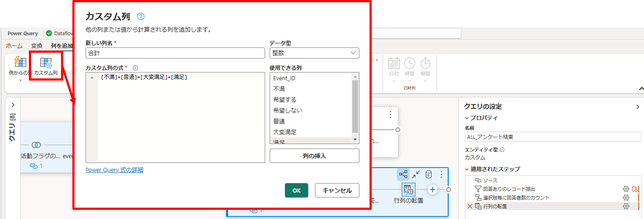Select the 回答ありのレコード抽出 step
Image resolution: width=644 pixels, height=219 pixels.
click(509, 189)
